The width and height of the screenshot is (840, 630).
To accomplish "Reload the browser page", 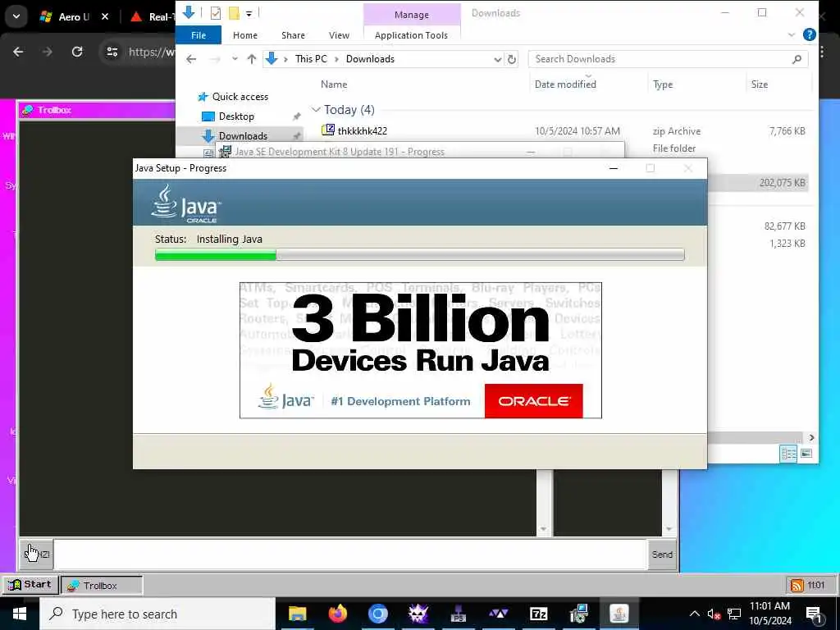I will tap(77, 52).
